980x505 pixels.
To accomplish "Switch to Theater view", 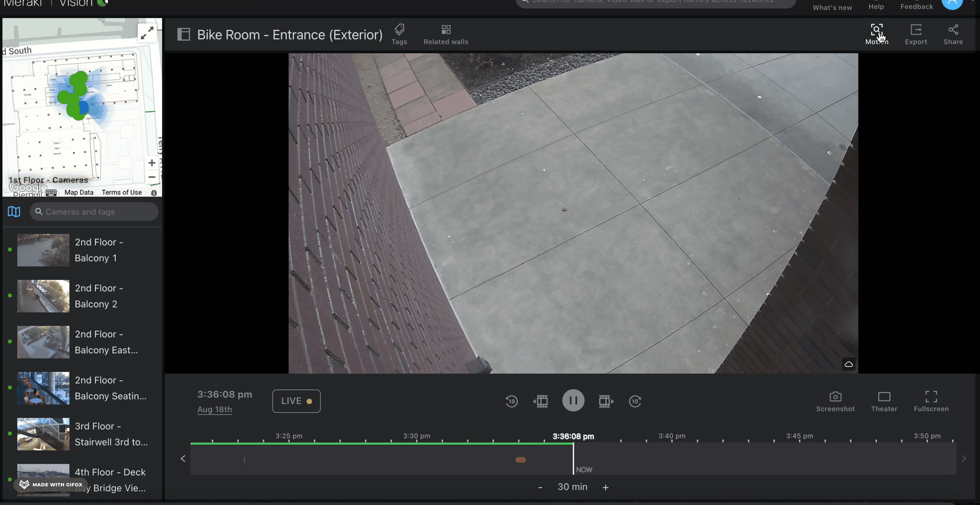I will (884, 401).
